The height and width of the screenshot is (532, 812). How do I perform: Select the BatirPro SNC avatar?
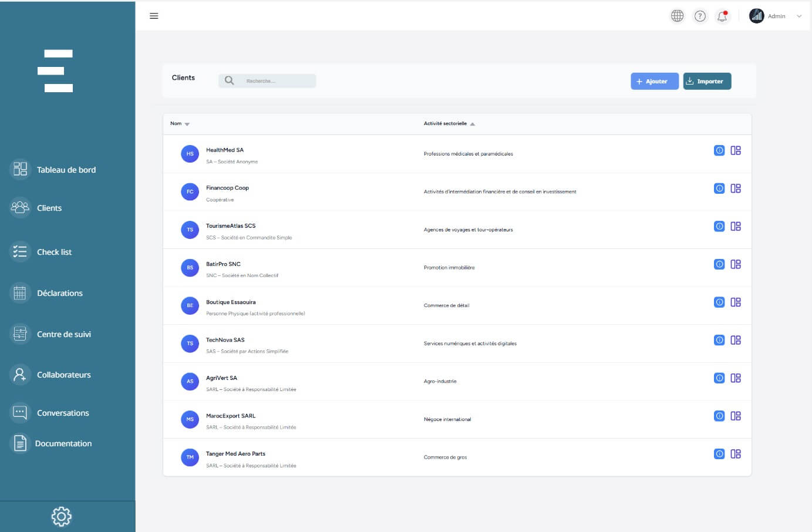point(190,268)
